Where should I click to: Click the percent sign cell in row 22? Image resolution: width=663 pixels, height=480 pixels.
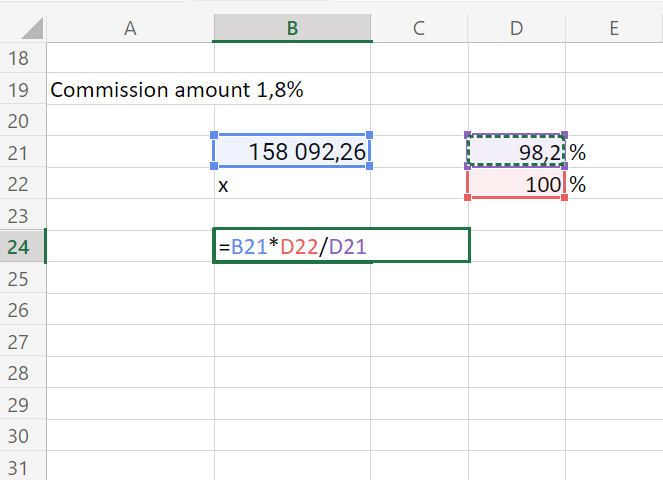click(614, 184)
